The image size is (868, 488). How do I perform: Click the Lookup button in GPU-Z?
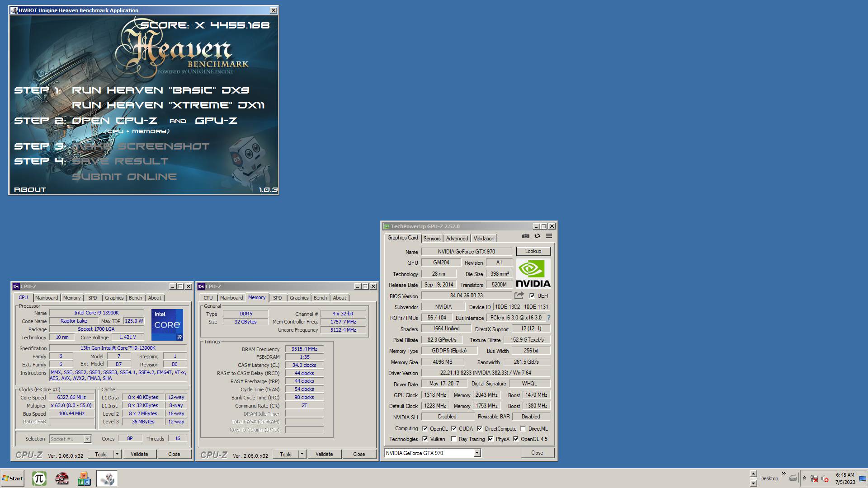(x=533, y=251)
